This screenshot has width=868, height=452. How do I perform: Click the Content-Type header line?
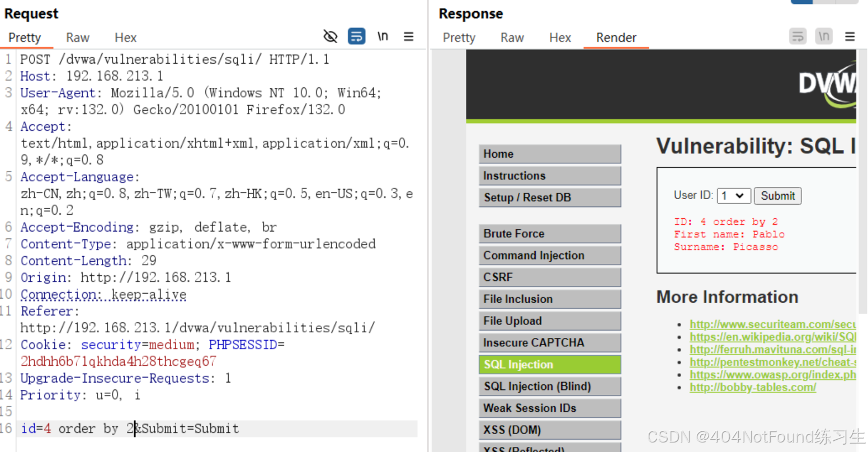point(198,244)
